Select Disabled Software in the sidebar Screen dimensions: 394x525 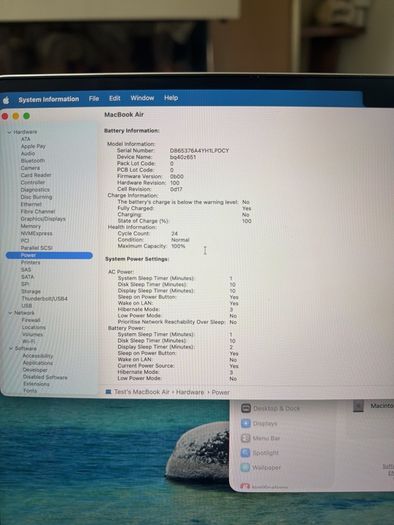click(x=45, y=377)
